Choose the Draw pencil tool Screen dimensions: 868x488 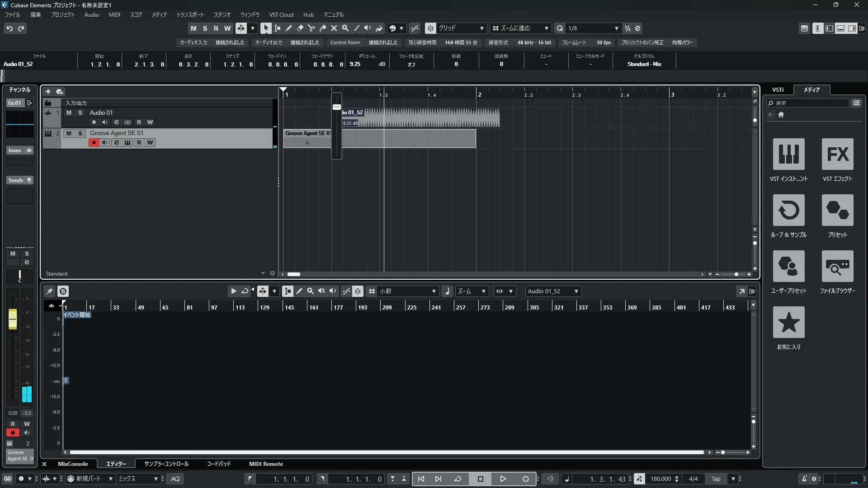pos(288,28)
